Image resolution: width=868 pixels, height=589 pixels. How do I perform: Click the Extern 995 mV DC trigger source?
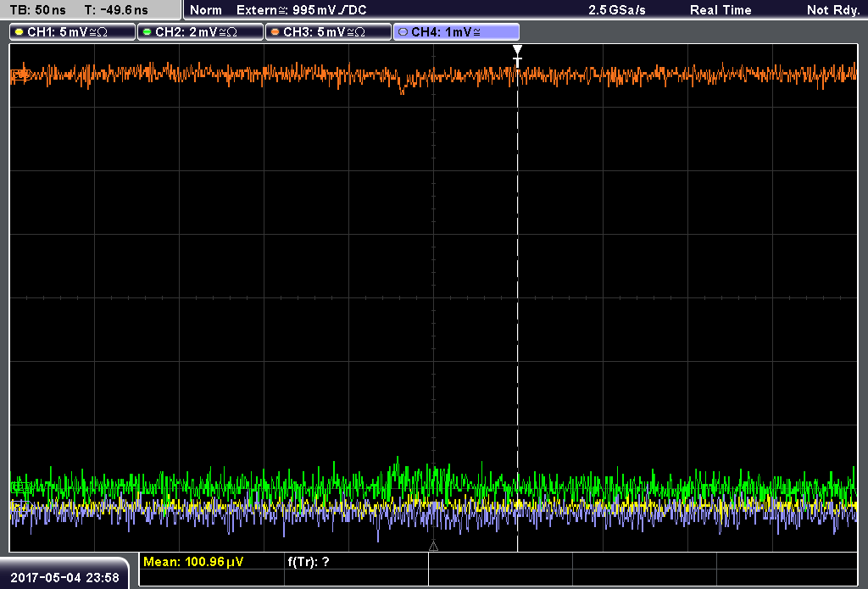point(302,10)
